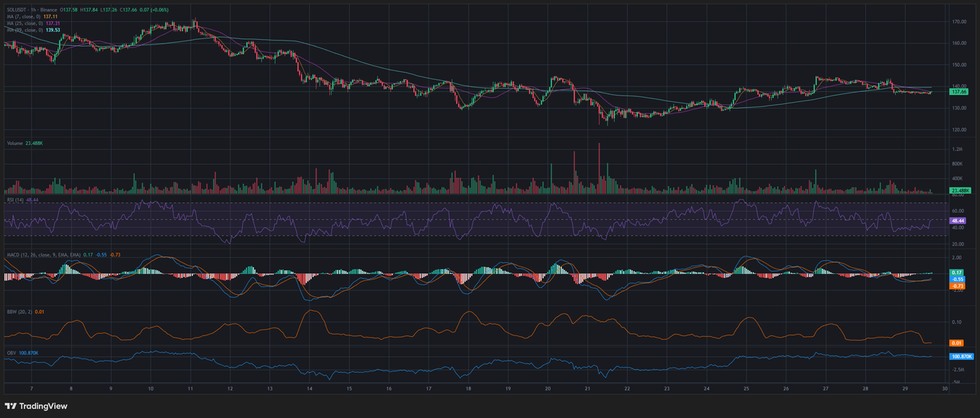Click date 14 on the time axis
980x418 pixels.
[x=309, y=389]
